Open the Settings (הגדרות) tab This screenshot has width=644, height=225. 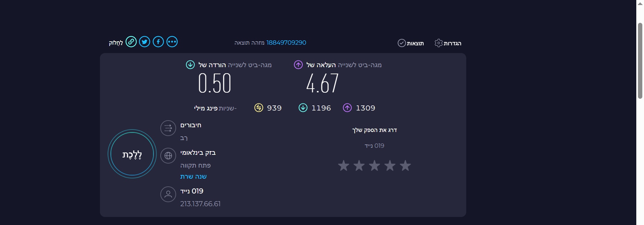(448, 43)
